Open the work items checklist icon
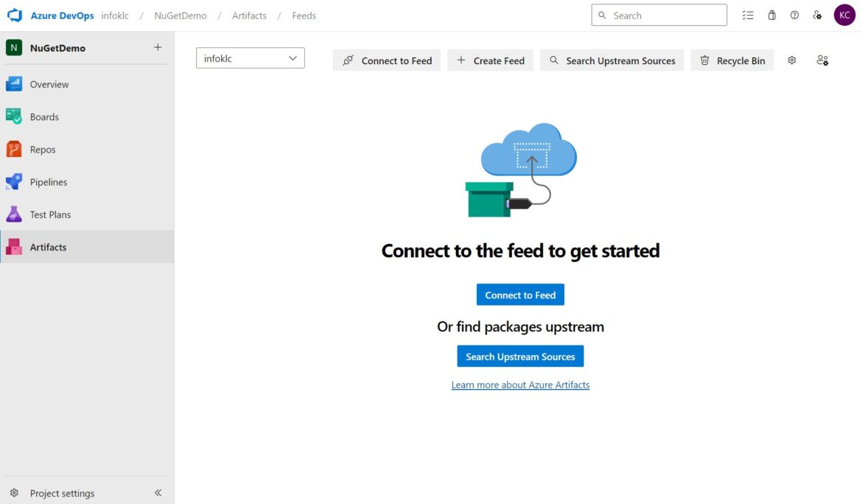 point(748,15)
